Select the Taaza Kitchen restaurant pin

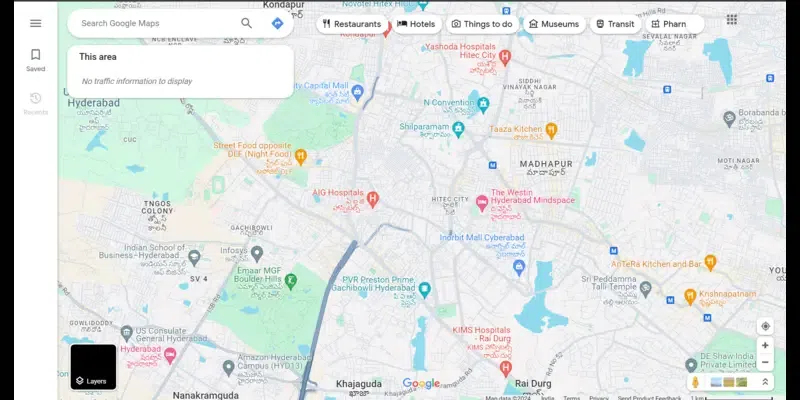[x=551, y=131]
